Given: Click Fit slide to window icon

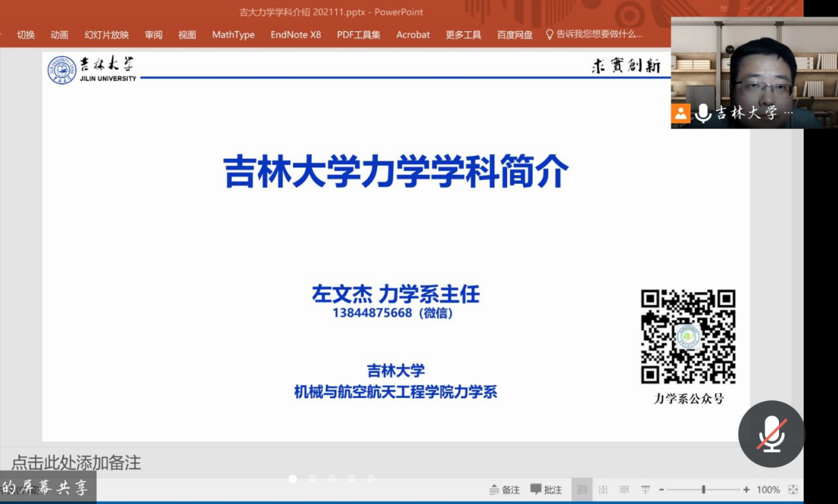Looking at the screenshot, I should [793, 489].
